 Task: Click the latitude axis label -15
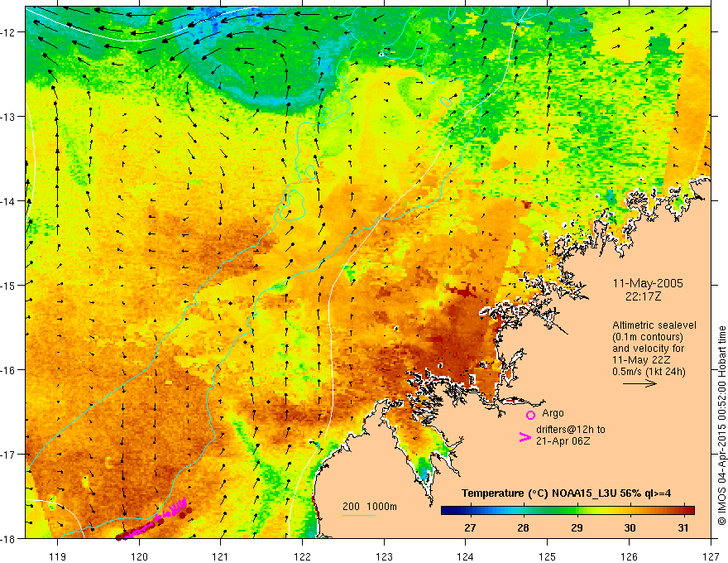(9, 285)
